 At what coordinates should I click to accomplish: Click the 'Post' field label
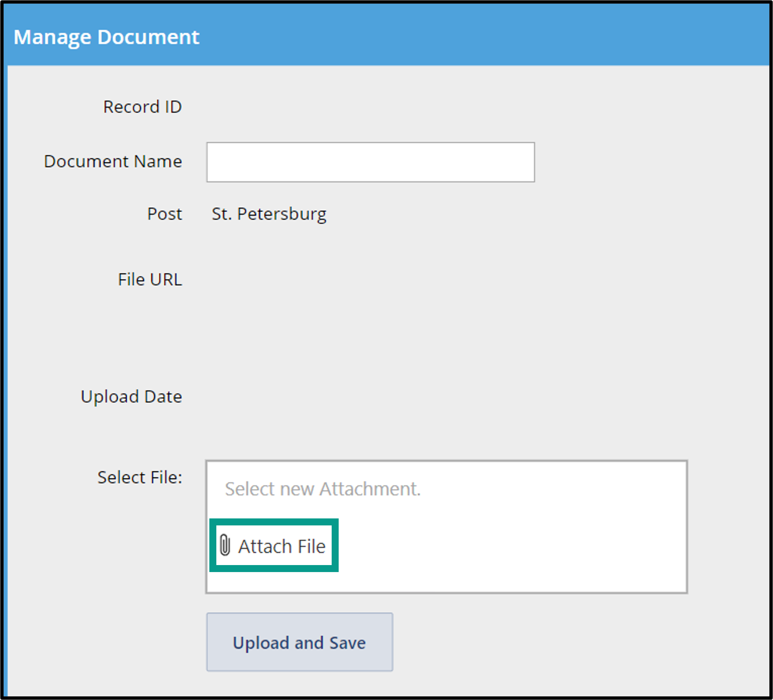165,214
